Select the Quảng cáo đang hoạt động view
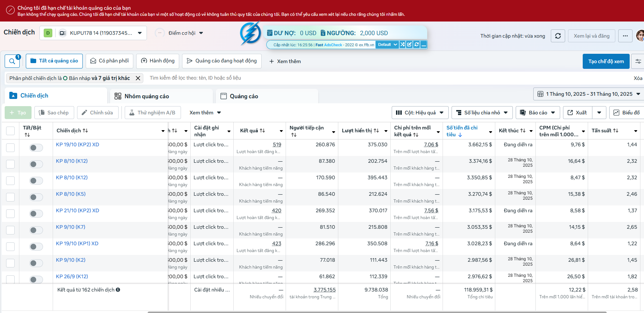Viewport: 644px width, 313px height. point(222,61)
